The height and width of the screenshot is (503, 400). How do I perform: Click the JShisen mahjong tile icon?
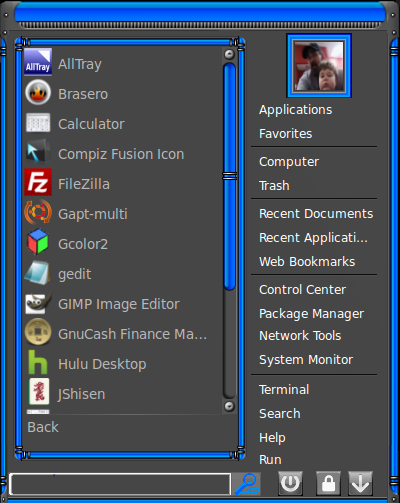tap(39, 392)
